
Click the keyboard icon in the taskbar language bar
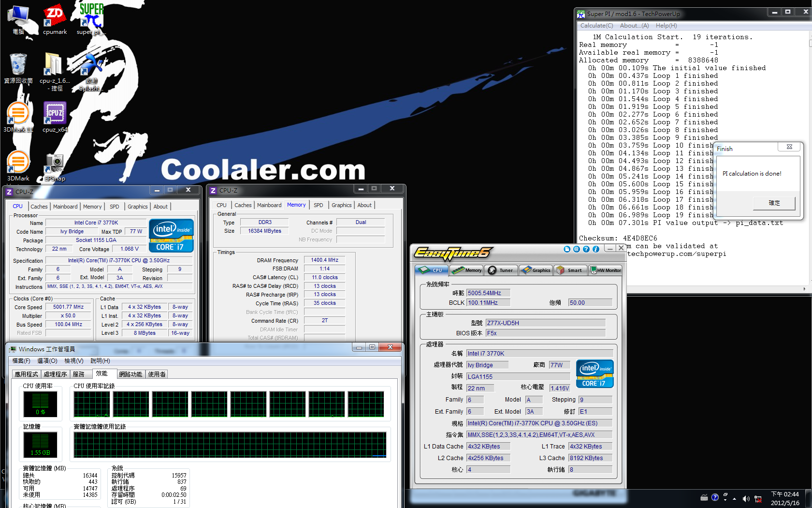point(704,497)
